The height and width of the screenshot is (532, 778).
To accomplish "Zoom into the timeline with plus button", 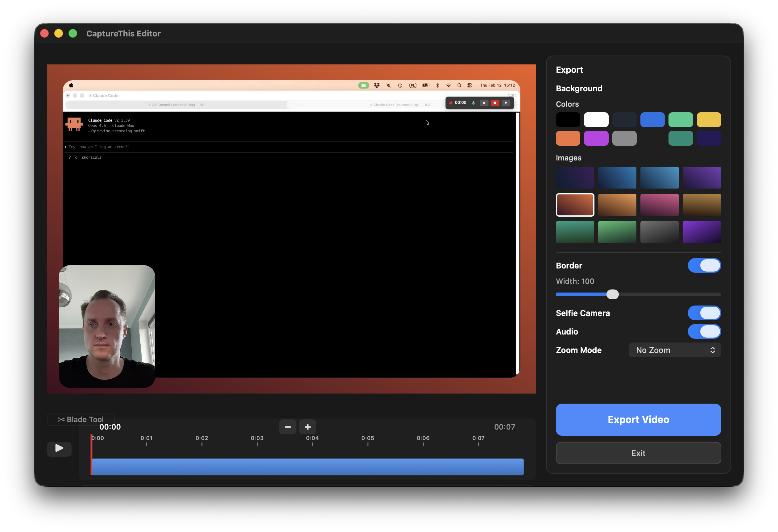I will coord(307,426).
